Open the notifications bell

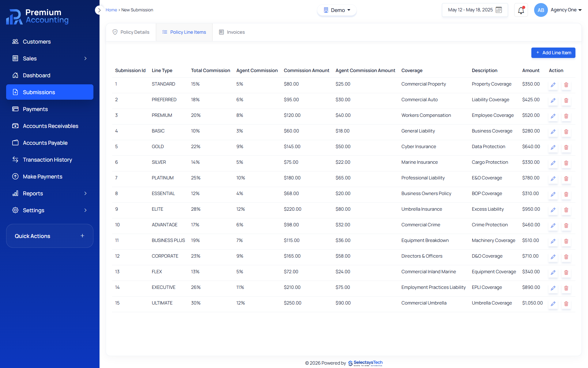pyautogui.click(x=521, y=10)
